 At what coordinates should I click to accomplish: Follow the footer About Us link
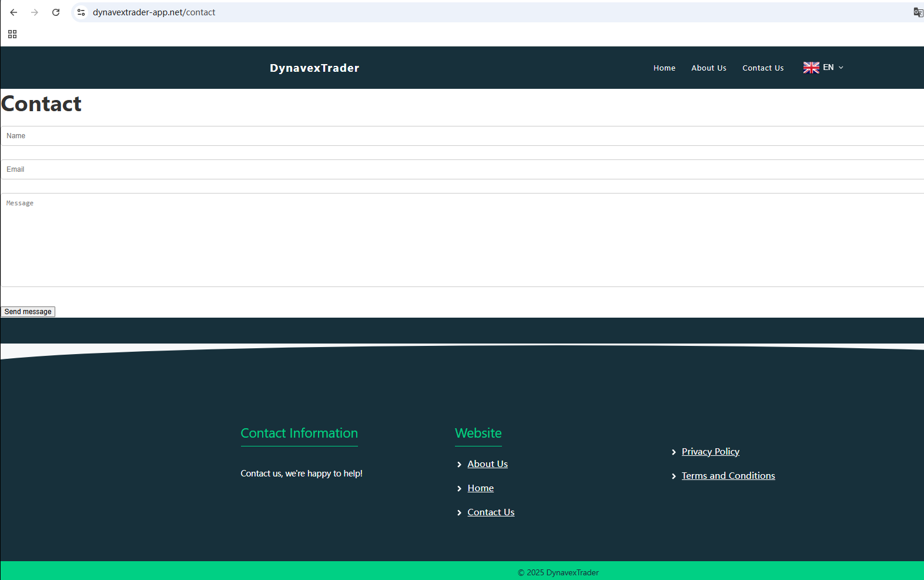coord(487,464)
